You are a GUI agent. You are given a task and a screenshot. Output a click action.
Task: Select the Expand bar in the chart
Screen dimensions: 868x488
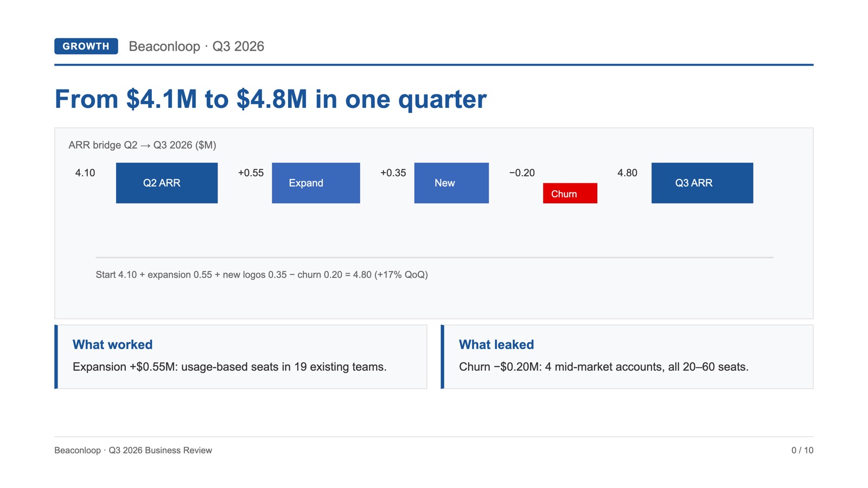point(316,183)
